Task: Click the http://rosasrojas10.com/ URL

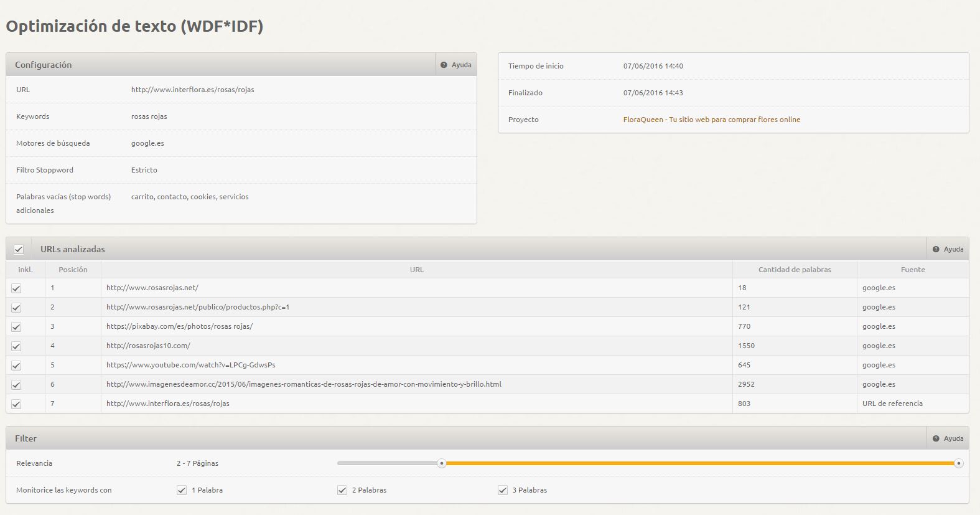Action: click(148, 346)
